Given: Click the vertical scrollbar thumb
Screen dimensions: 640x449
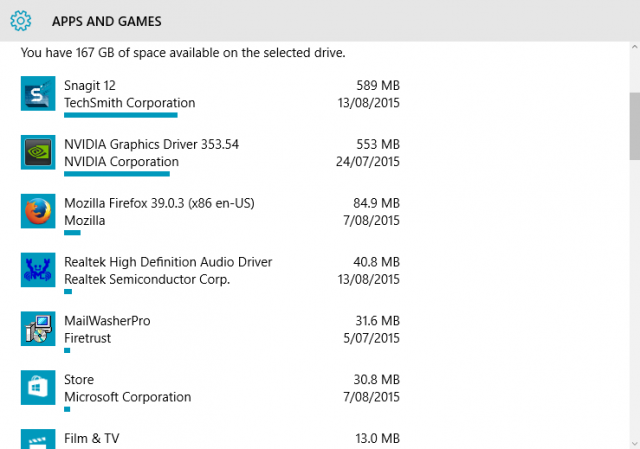Looking at the screenshot, I should pos(635,126).
